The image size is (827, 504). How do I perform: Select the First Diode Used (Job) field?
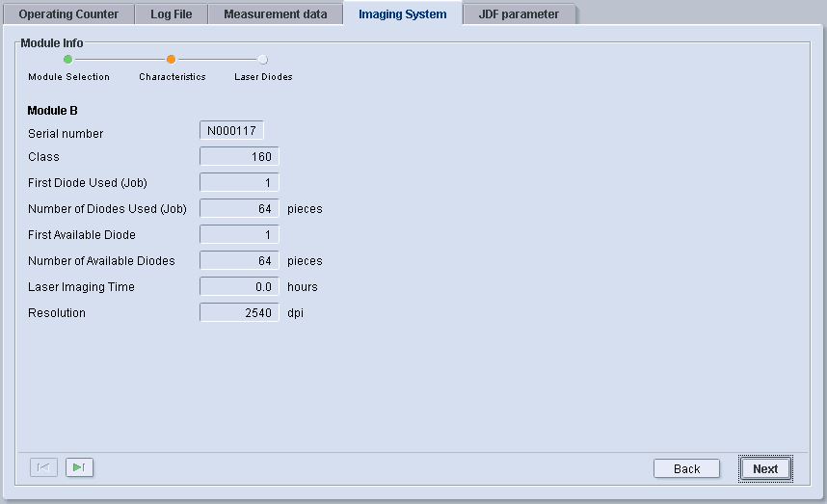click(x=239, y=183)
